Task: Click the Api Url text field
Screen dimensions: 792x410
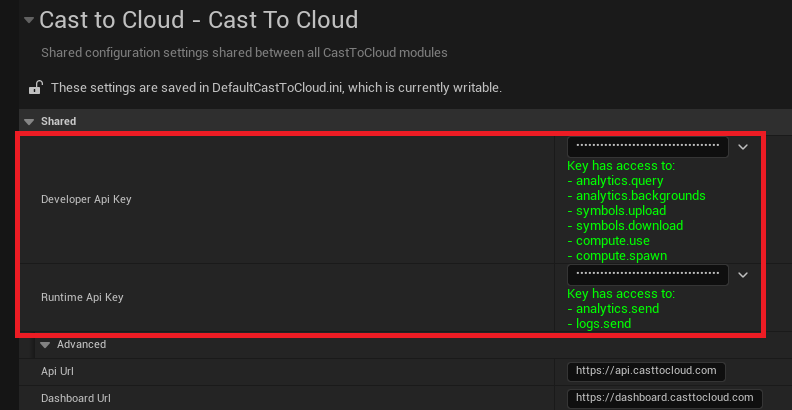Action: [646, 371]
